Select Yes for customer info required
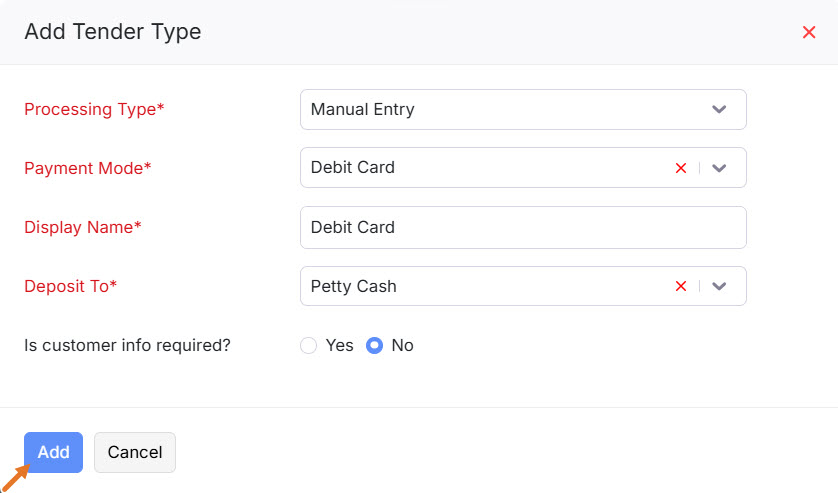This screenshot has width=838, height=493. [x=309, y=345]
